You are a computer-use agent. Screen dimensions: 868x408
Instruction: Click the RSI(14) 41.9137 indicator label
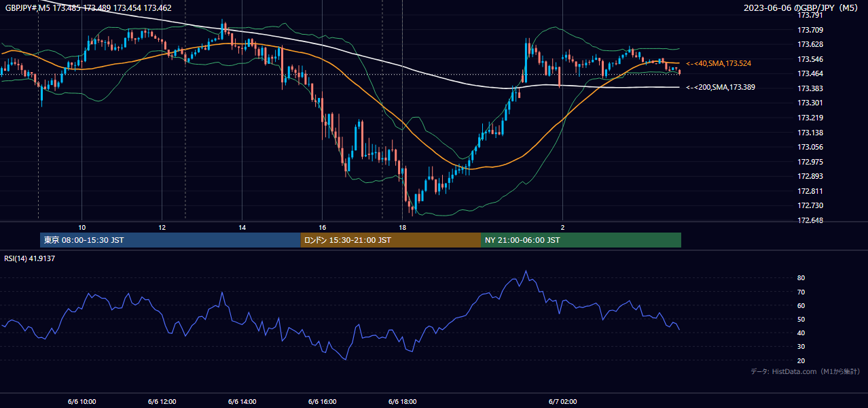(30, 258)
